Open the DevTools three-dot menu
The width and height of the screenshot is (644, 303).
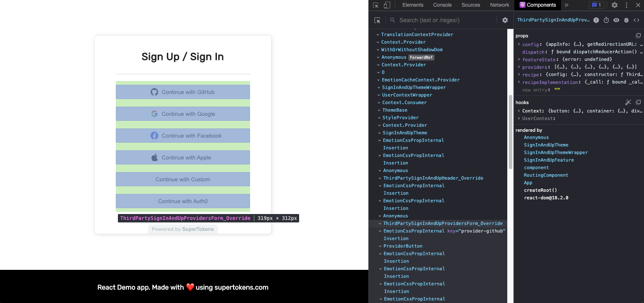(626, 5)
